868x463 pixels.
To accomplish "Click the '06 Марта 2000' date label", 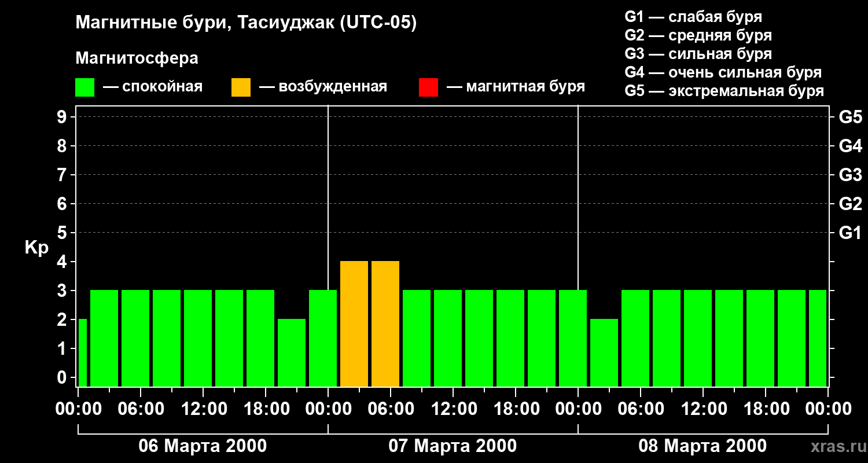I will click(203, 446).
